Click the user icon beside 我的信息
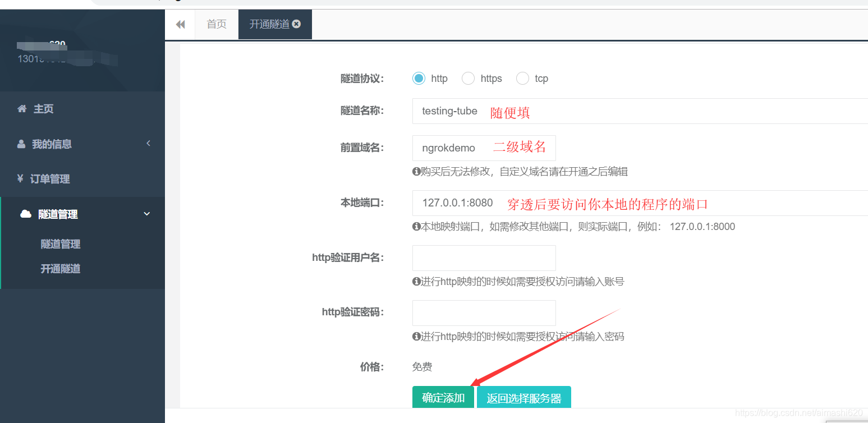 point(21,144)
